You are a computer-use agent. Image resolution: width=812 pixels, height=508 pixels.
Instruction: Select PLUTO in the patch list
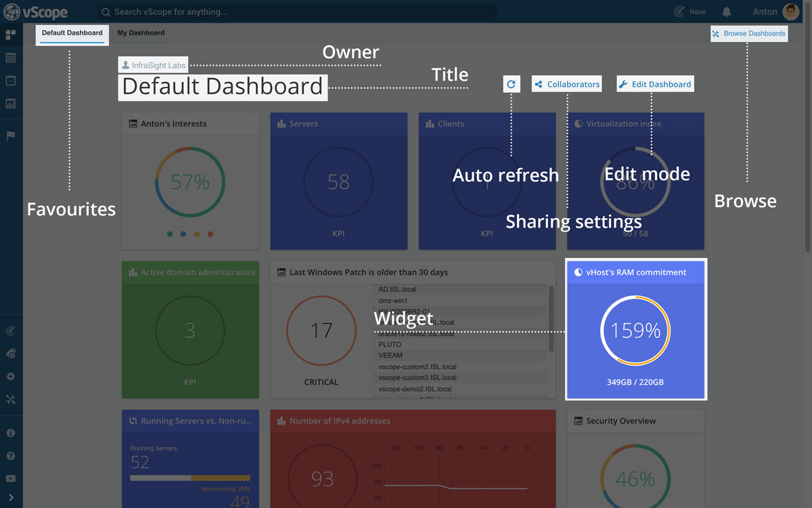click(x=390, y=344)
